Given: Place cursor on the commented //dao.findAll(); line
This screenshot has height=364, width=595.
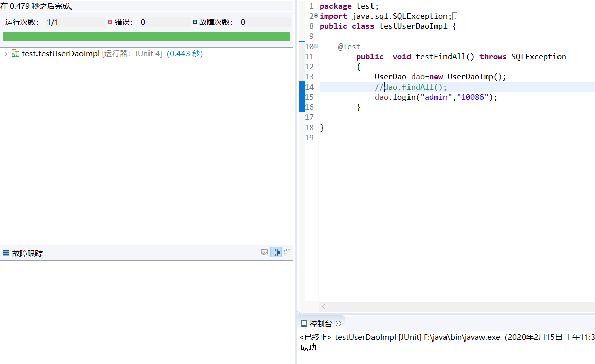Looking at the screenshot, I should (411, 87).
